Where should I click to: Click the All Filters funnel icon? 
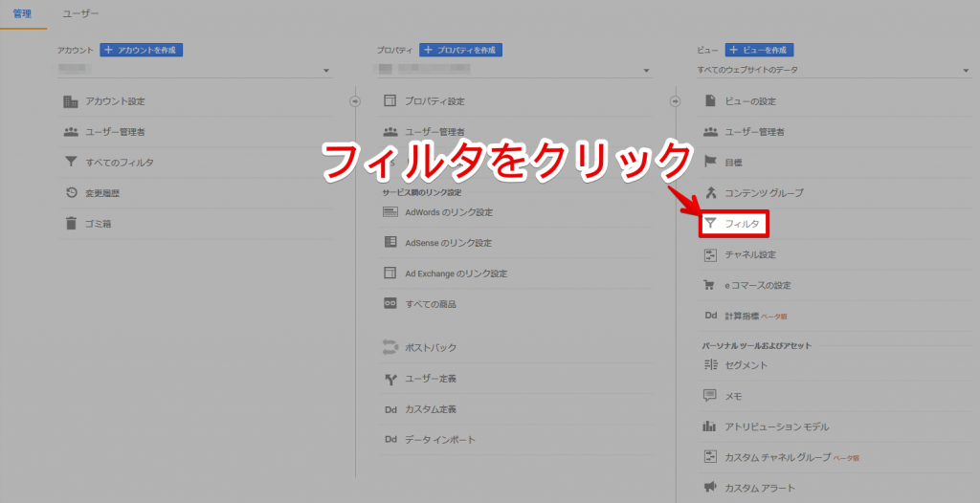pos(71,163)
